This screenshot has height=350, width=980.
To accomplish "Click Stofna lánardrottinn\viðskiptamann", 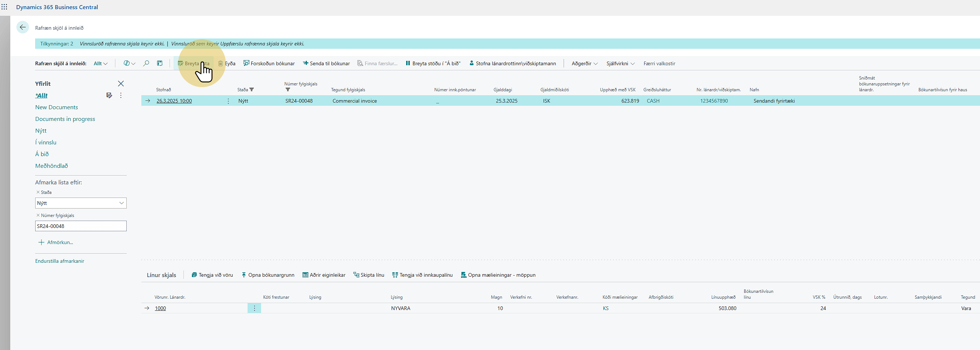I will [x=512, y=64].
